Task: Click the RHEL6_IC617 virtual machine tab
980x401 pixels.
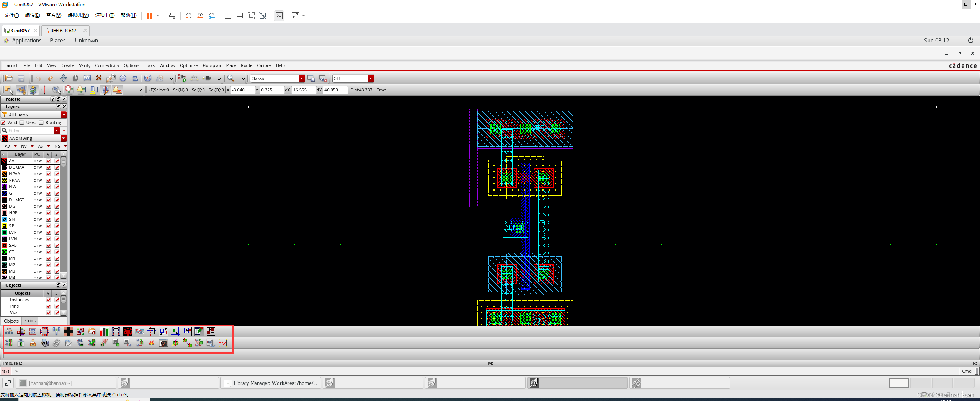Action: (64, 30)
